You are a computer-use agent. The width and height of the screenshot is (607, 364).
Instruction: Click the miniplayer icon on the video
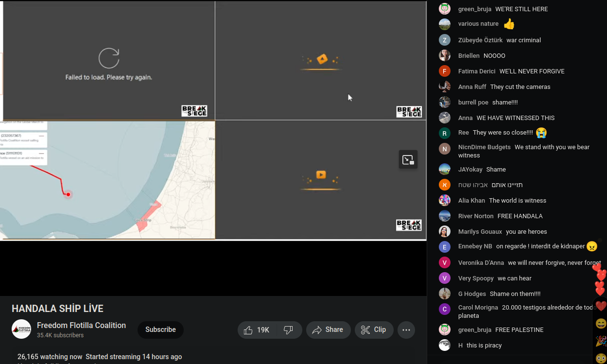tap(408, 159)
